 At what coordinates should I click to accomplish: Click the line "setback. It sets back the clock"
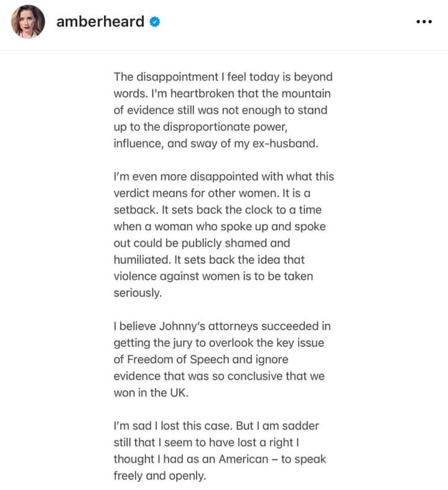tap(217, 210)
